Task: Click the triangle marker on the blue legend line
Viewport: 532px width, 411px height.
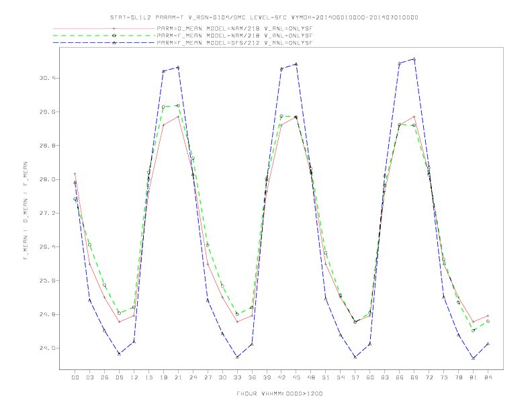Action: coord(114,43)
